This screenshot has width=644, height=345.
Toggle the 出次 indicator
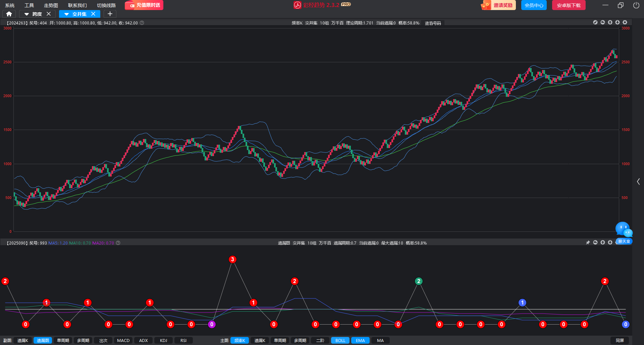point(103,340)
